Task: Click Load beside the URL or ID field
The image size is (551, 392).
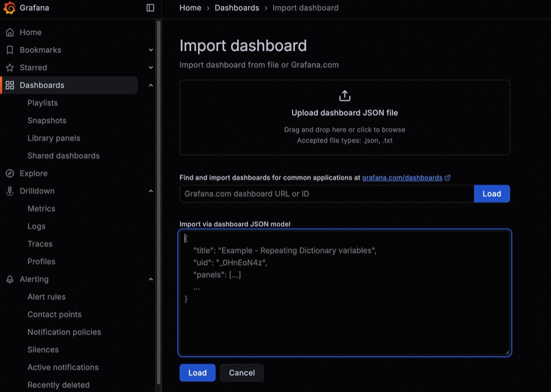Action: 492,194
